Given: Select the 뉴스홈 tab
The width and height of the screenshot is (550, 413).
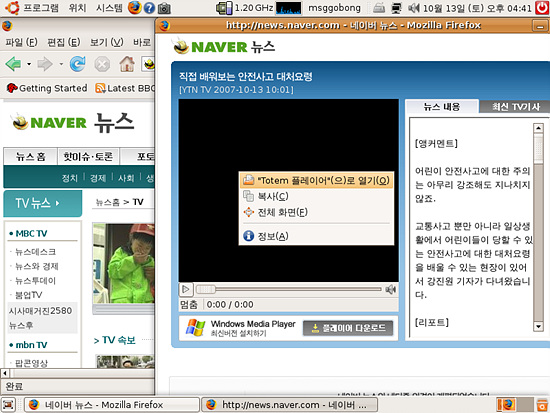Looking at the screenshot, I should (31, 156).
